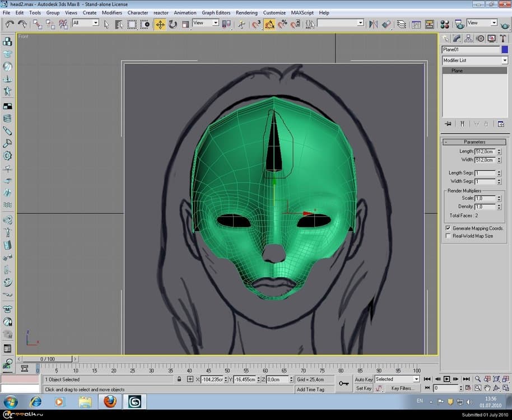Open the Modifiers menu
The image size is (512, 420).
pyautogui.click(x=111, y=12)
